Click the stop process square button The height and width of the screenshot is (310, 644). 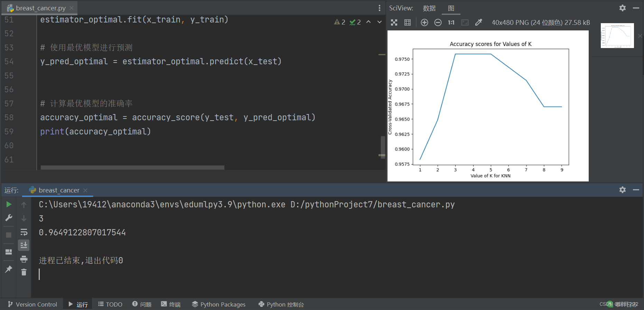point(9,235)
